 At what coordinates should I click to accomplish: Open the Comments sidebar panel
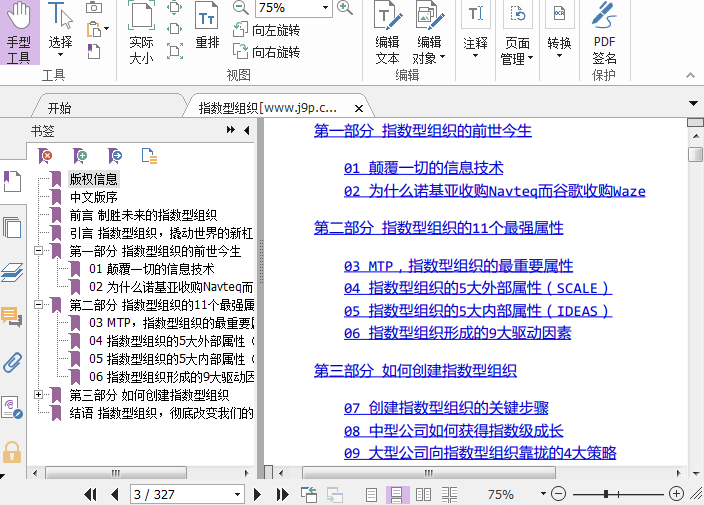(x=12, y=317)
